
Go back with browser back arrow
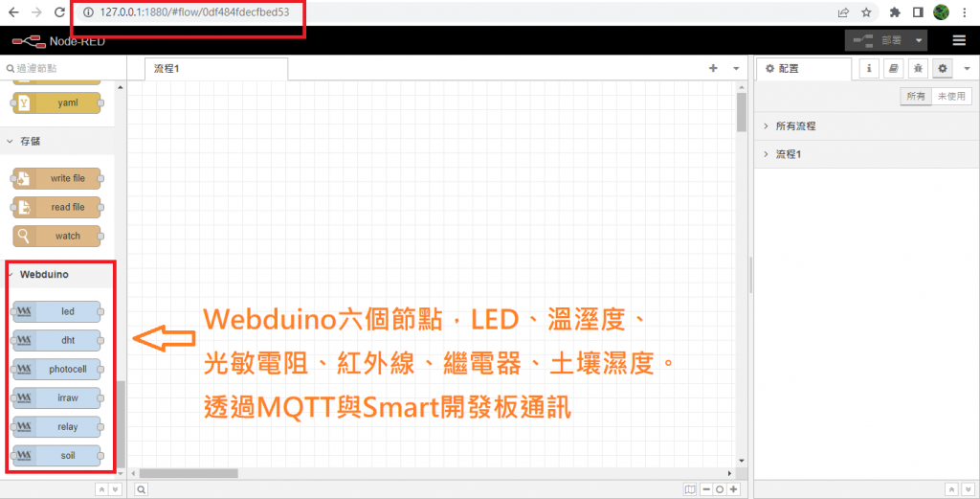(13, 11)
